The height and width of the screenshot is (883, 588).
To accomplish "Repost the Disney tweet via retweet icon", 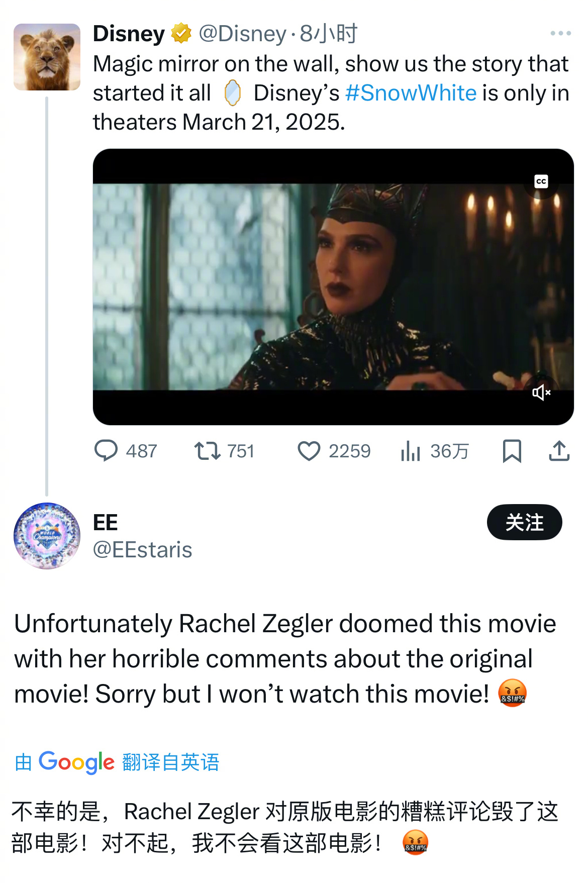I will pos(224,451).
